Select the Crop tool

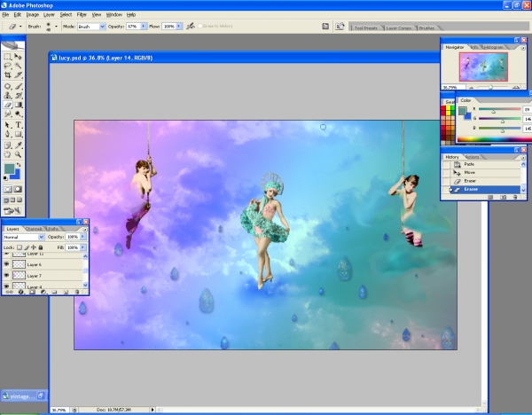point(7,75)
